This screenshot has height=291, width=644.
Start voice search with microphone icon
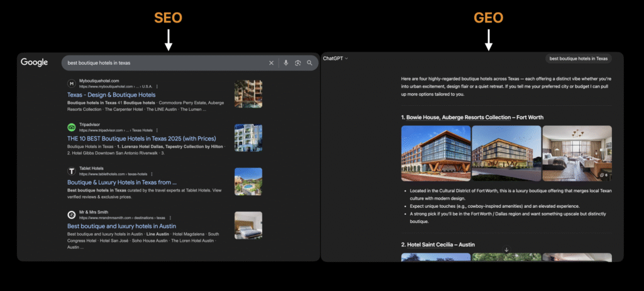(x=286, y=63)
